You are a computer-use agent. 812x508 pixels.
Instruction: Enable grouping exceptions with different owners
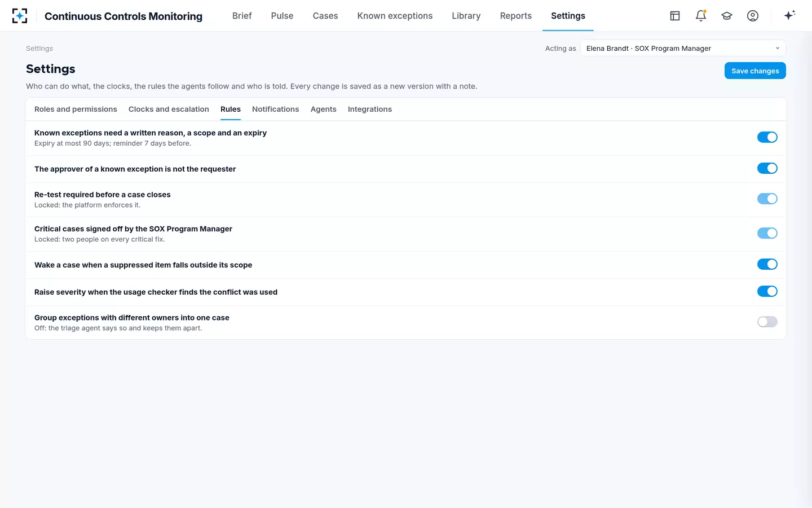[767, 322]
